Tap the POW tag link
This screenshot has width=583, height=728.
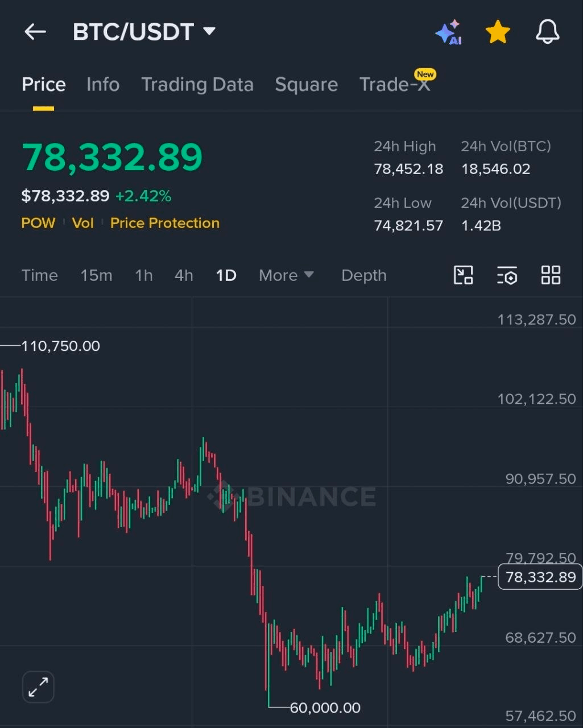point(38,223)
